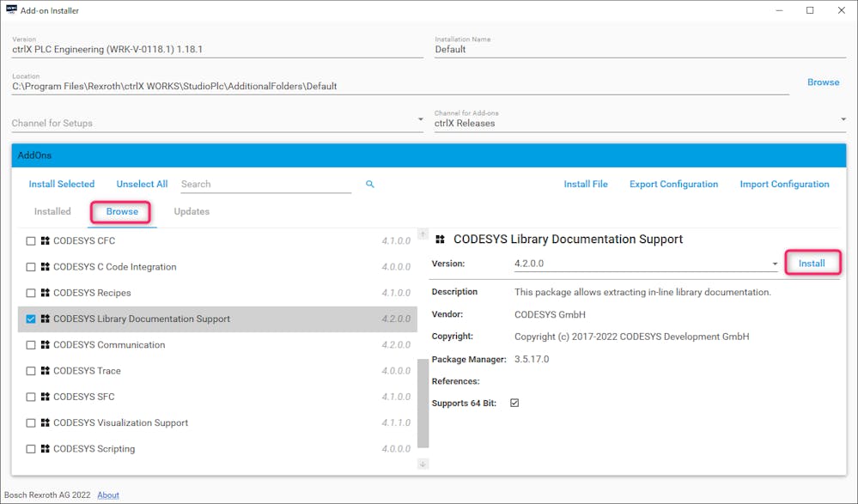Click the search magnifier icon
This screenshot has width=858, height=504.
point(370,184)
